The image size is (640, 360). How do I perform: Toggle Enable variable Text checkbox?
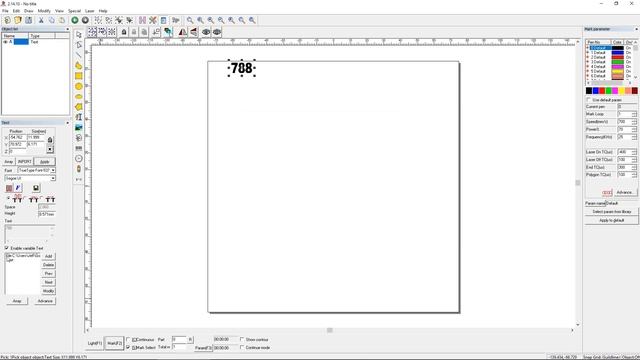pos(7,248)
